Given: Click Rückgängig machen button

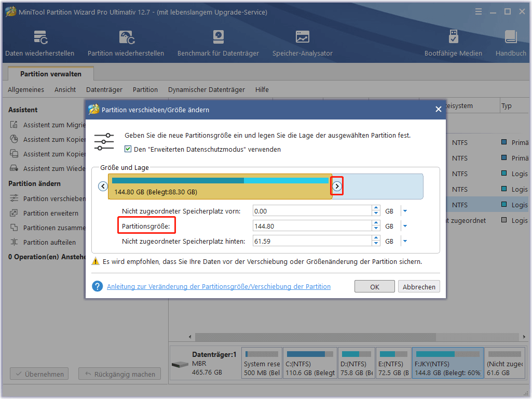Looking at the screenshot, I should (120, 374).
